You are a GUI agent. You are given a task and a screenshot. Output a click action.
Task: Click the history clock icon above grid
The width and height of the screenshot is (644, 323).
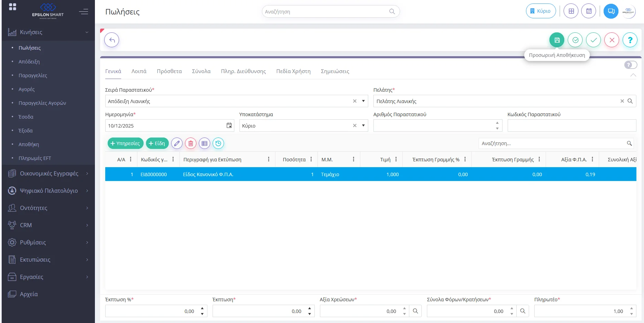(218, 143)
